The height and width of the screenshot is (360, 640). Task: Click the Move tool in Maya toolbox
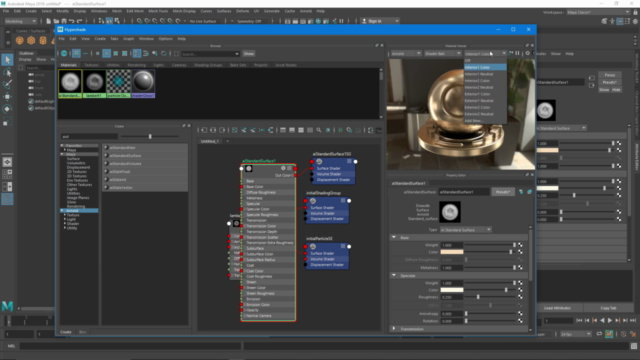[7, 97]
